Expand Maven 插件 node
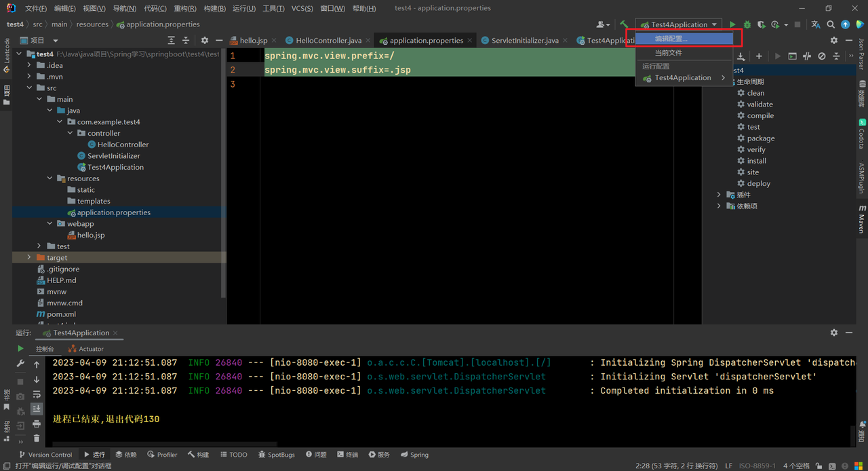Image resolution: width=868 pixels, height=471 pixels. pos(719,195)
